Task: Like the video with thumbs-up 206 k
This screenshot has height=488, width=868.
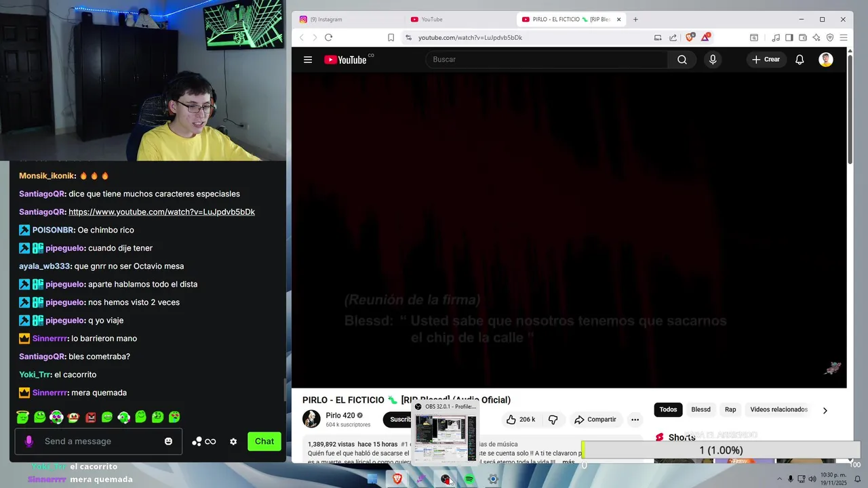Action: tap(521, 420)
